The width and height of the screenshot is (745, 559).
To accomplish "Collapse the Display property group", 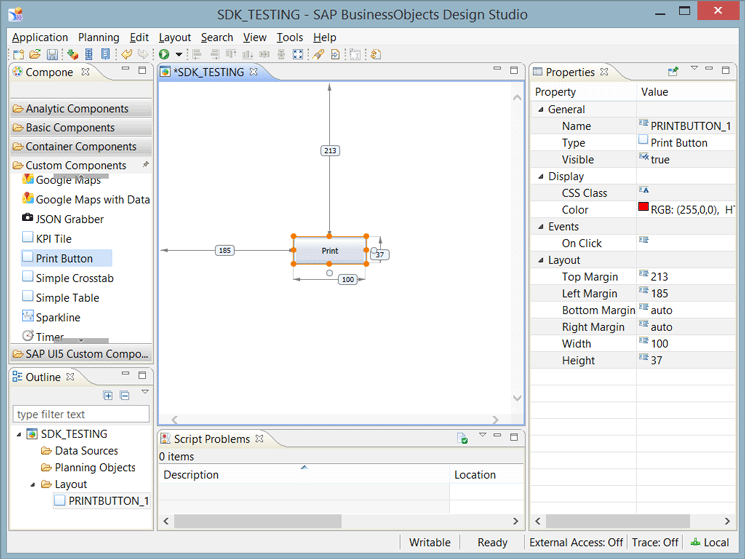I will point(541,177).
